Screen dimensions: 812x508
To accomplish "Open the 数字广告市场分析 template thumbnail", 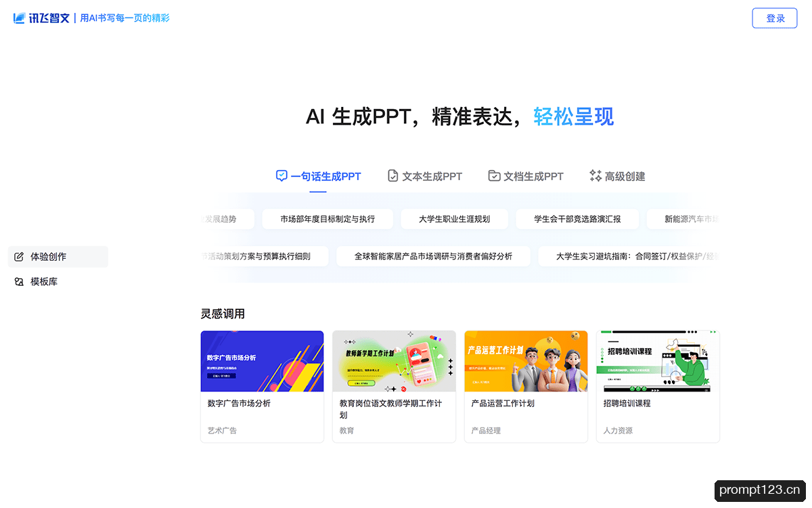I will 262,361.
